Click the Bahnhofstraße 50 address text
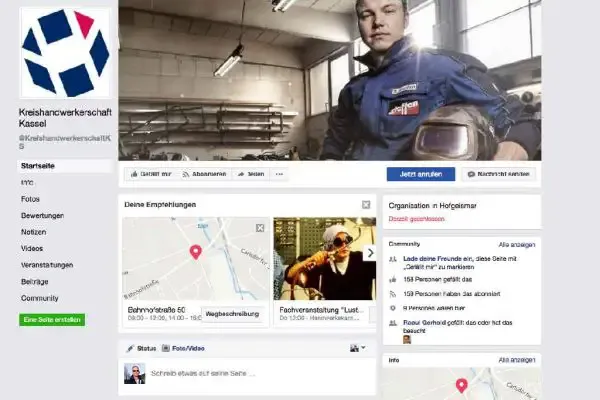Image resolution: width=600 pixels, height=400 pixels. (x=157, y=310)
